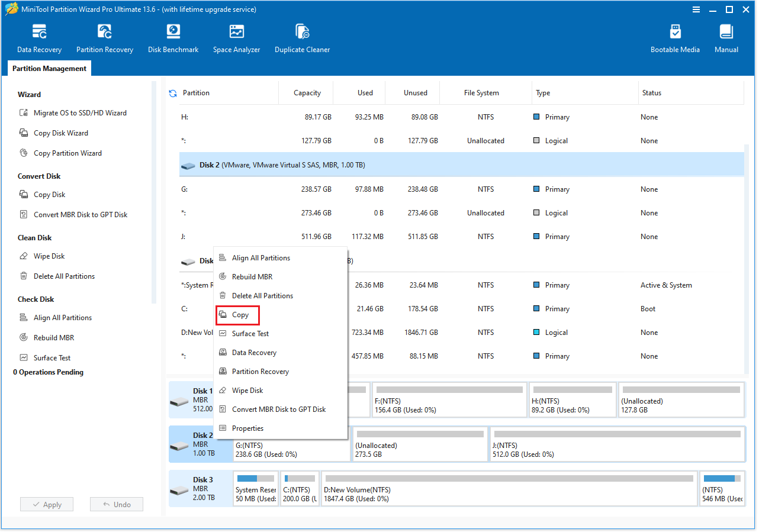Select the G:(NTFS) block in the disk map
The height and width of the screenshot is (532, 759).
pos(291,444)
